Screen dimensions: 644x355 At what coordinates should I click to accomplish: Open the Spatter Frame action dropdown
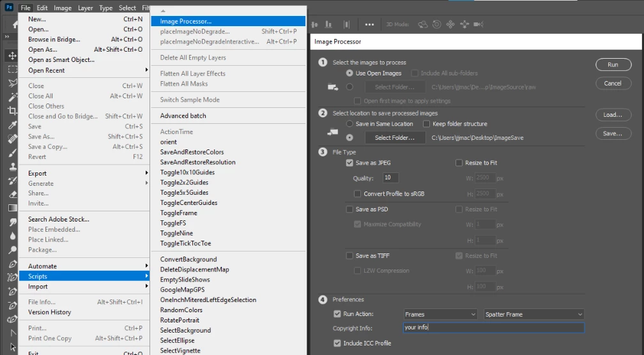tap(534, 314)
